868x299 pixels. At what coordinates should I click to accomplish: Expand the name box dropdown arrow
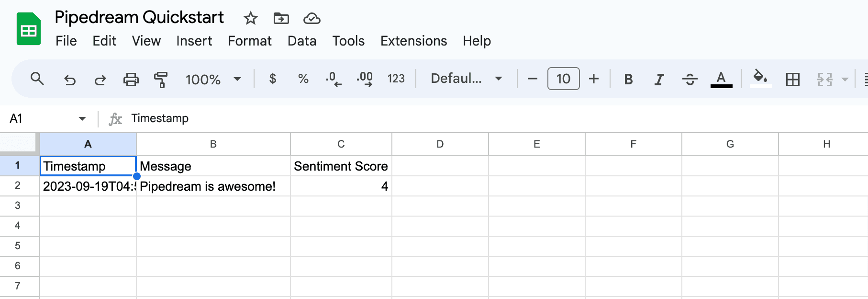(x=82, y=118)
